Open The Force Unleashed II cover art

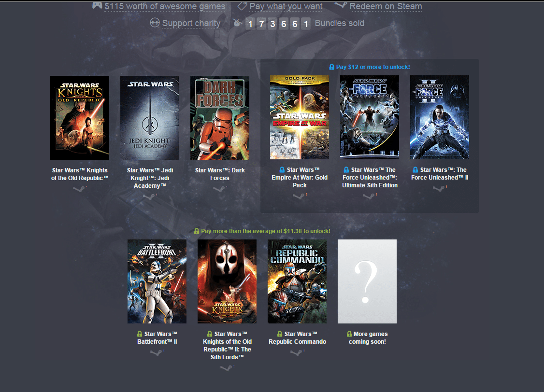tap(440, 117)
